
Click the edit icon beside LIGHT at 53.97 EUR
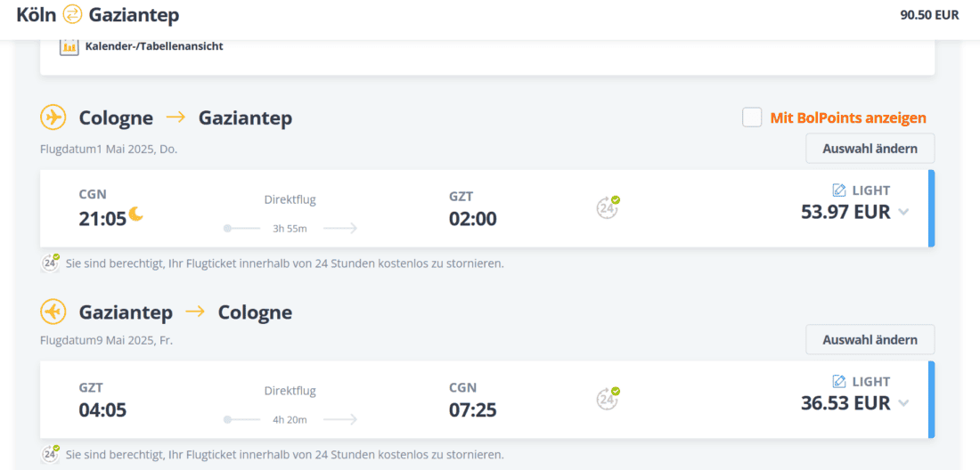click(x=838, y=190)
